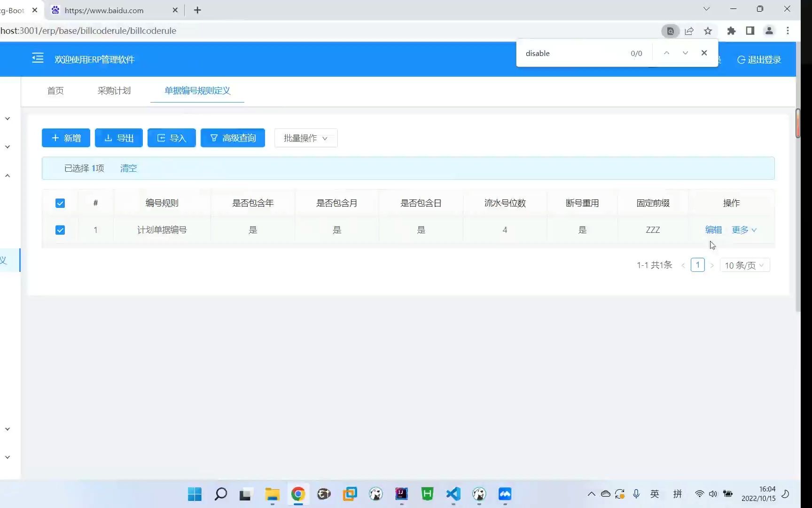Open 高级查询 advanced query

point(233,138)
